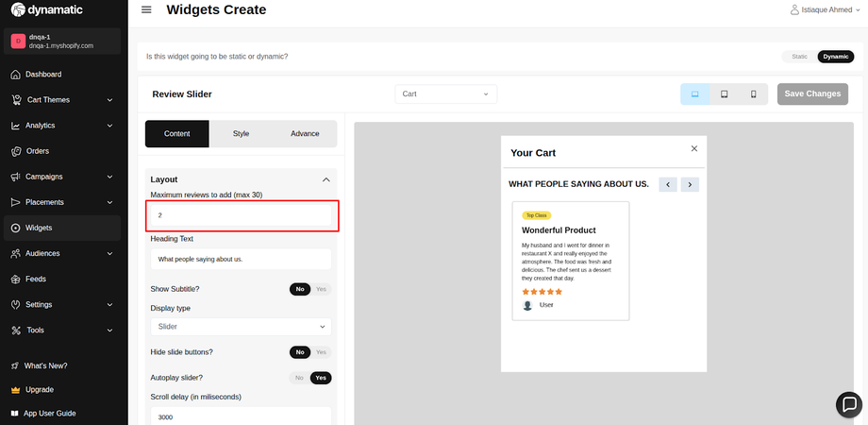
Task: Open the Display type Slider dropdown
Action: point(241,326)
